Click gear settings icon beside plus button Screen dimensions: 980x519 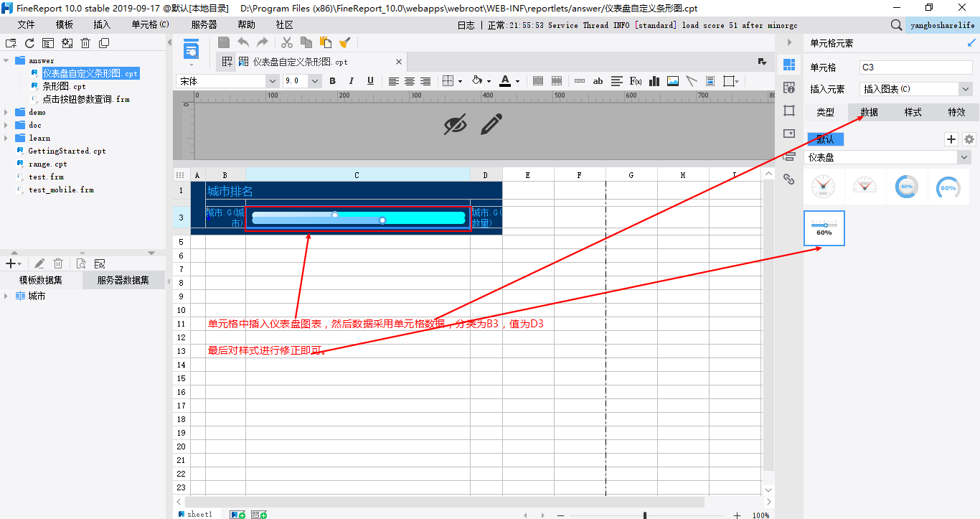pyautogui.click(x=969, y=139)
